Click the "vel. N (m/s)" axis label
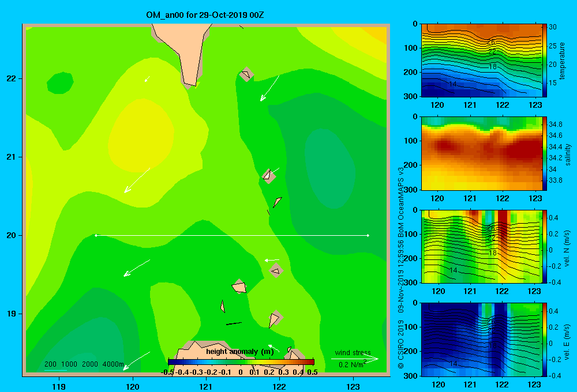The width and height of the screenshot is (577, 392). click(x=567, y=248)
